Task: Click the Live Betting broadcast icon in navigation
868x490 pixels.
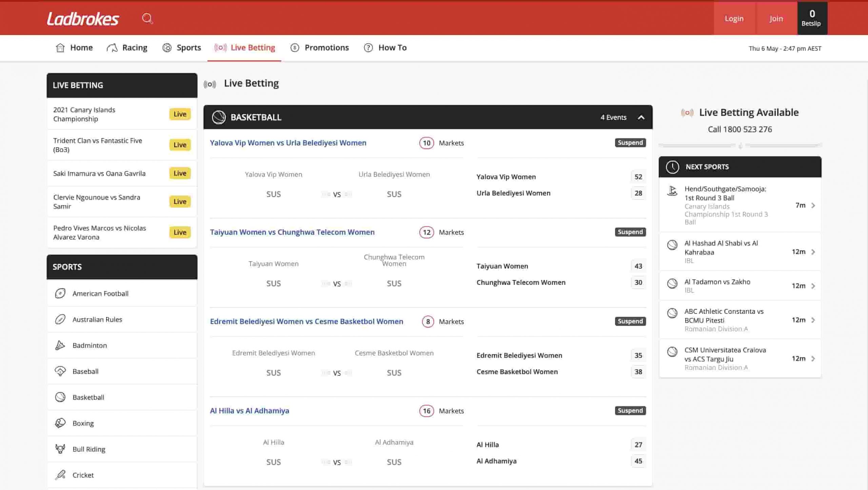Action: 220,48
